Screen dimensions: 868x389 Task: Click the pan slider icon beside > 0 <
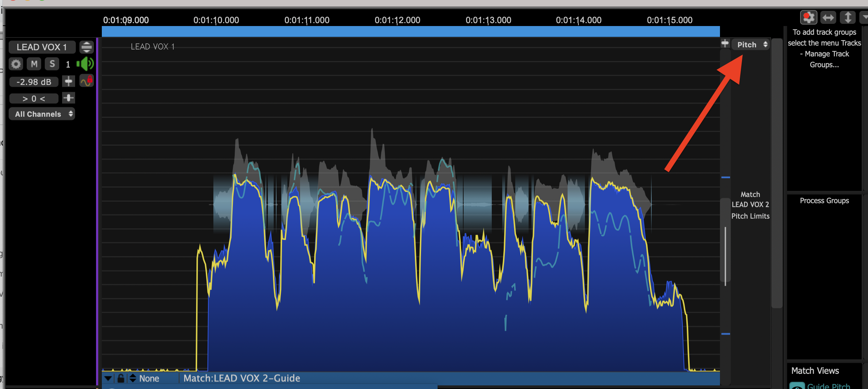coord(68,98)
